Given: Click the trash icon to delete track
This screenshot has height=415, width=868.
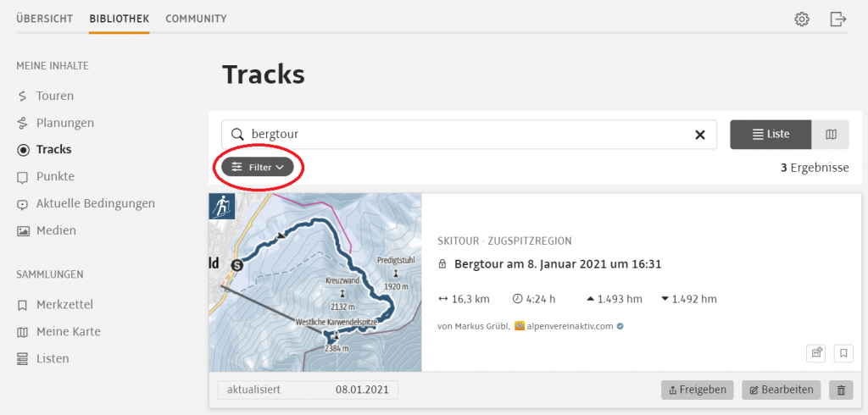Looking at the screenshot, I should click(841, 390).
